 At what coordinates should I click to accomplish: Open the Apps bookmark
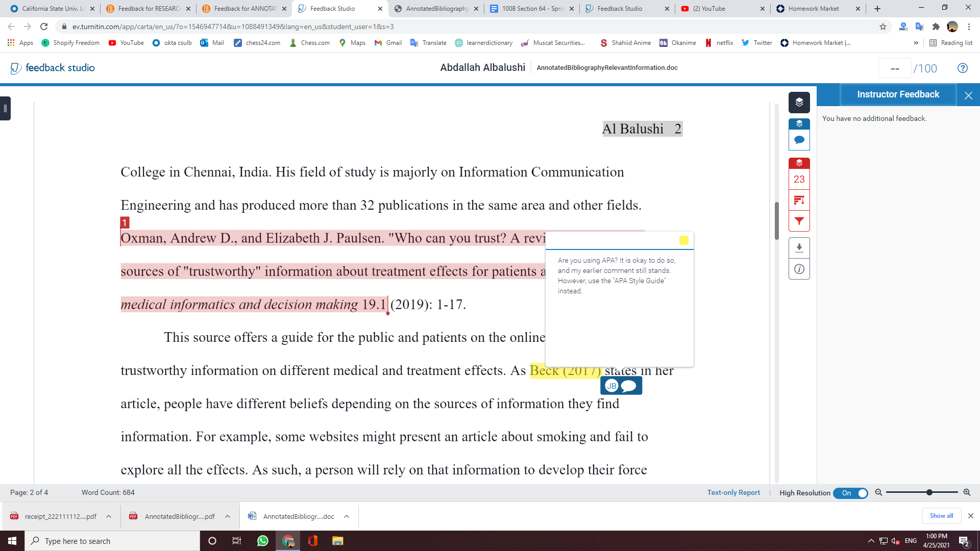click(20, 43)
